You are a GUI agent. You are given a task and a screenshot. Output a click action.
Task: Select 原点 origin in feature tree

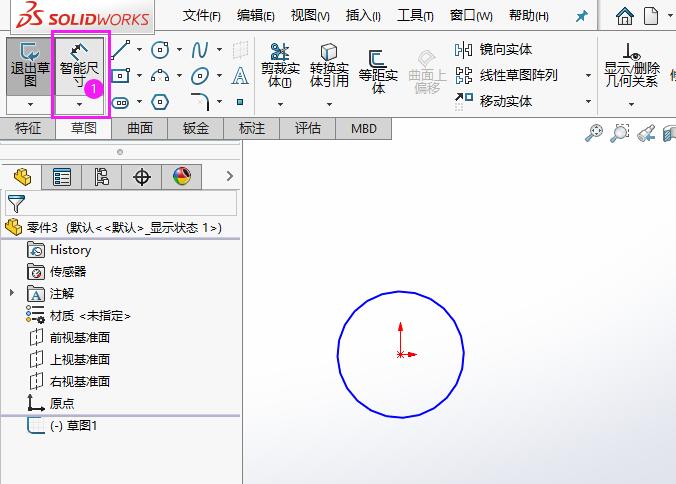tap(51, 403)
